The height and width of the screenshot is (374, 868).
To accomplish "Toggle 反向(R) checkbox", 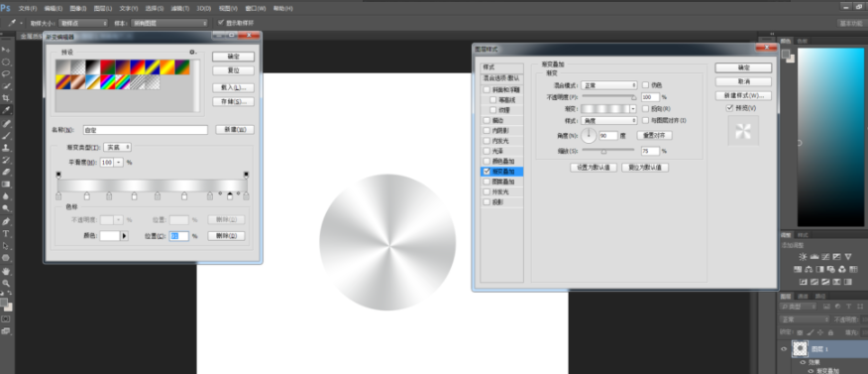I will (645, 108).
